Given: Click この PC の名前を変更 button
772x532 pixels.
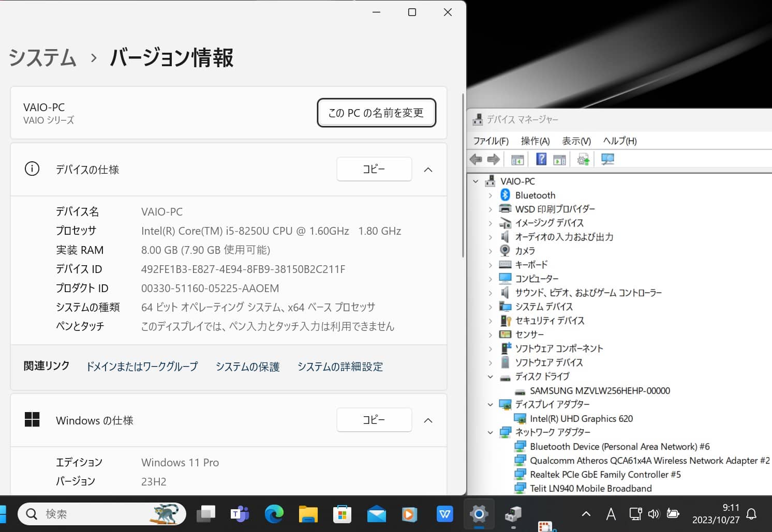Looking at the screenshot, I should (x=376, y=113).
